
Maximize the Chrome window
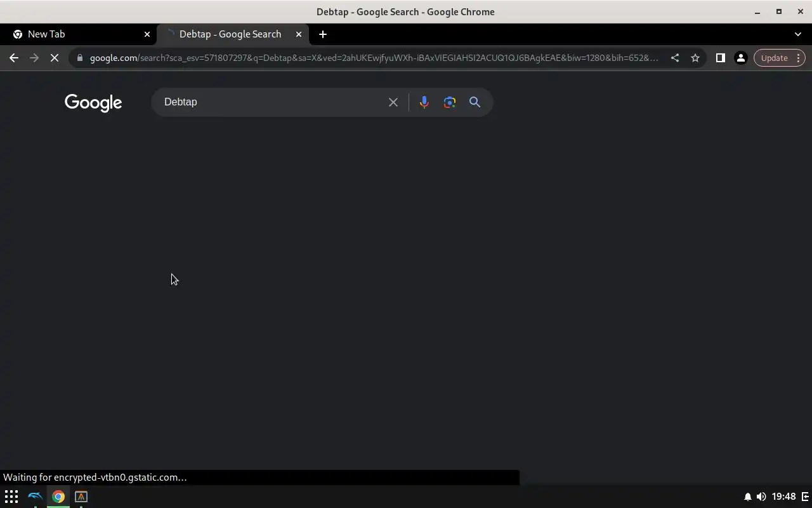(x=779, y=11)
